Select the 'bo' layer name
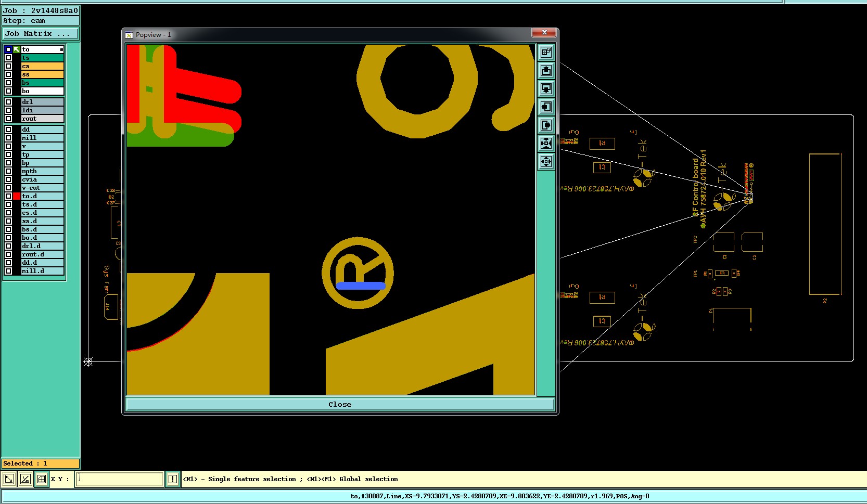 pyautogui.click(x=42, y=91)
